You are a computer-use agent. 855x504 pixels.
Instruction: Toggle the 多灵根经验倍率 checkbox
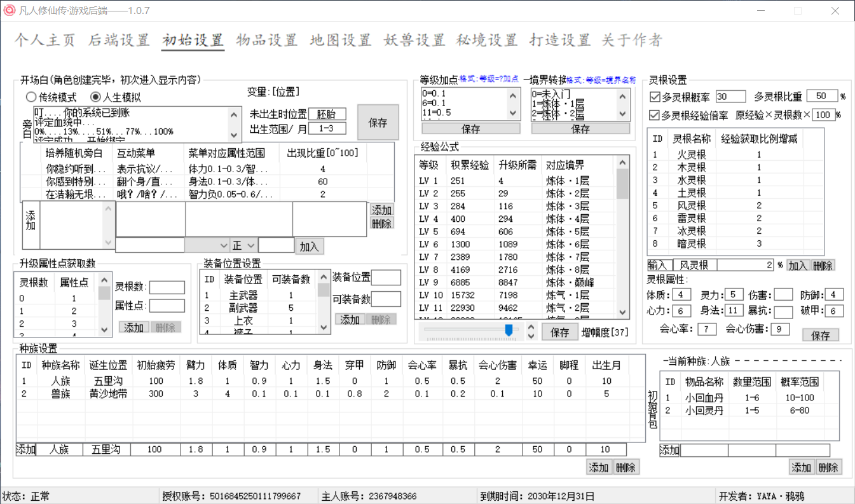(689, 115)
